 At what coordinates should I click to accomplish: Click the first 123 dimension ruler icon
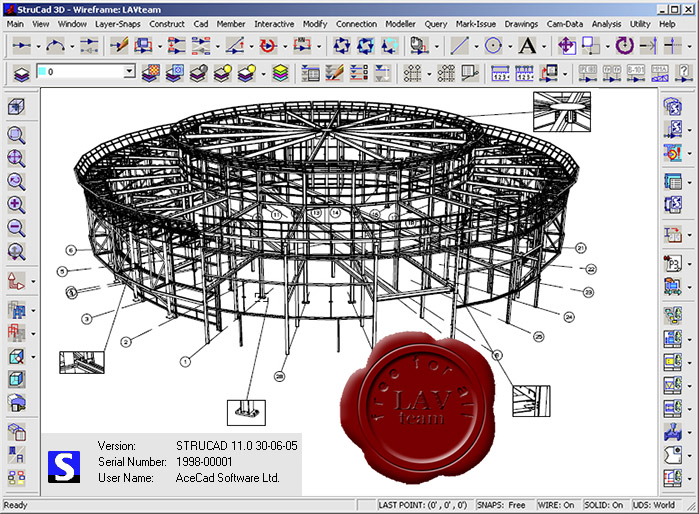[x=500, y=74]
